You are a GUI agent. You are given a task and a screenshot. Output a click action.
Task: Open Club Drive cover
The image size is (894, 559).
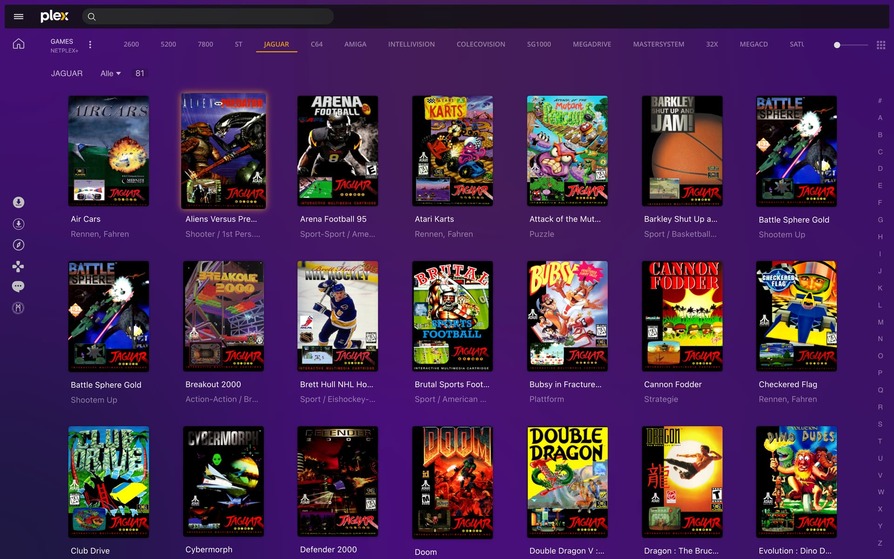108,481
